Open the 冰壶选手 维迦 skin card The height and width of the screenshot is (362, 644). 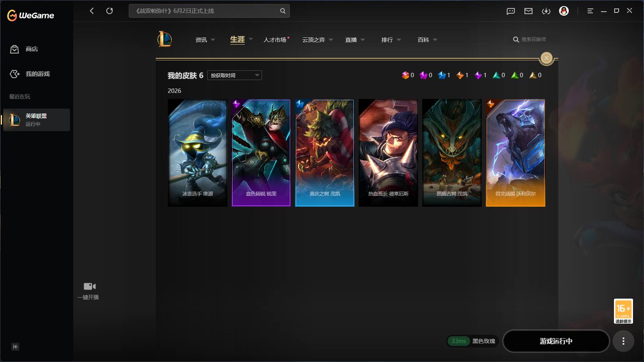[x=197, y=153]
